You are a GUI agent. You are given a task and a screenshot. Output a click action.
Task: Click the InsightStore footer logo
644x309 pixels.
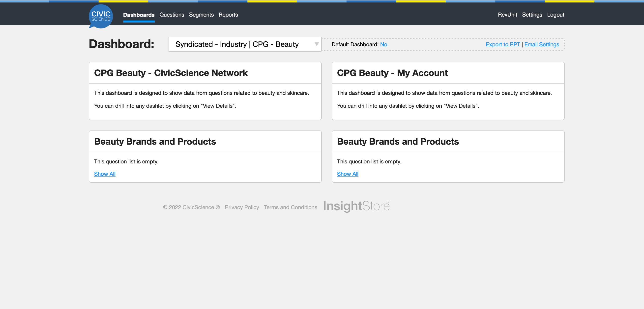pyautogui.click(x=356, y=206)
